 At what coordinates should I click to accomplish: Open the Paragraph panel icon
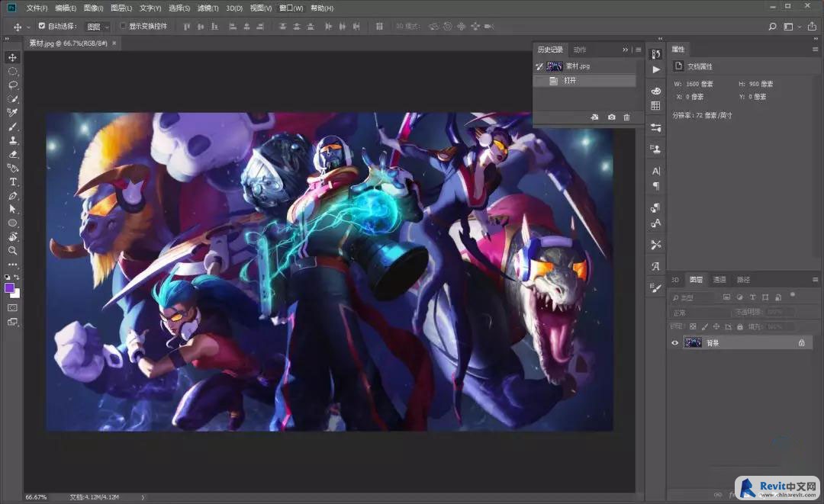655,186
